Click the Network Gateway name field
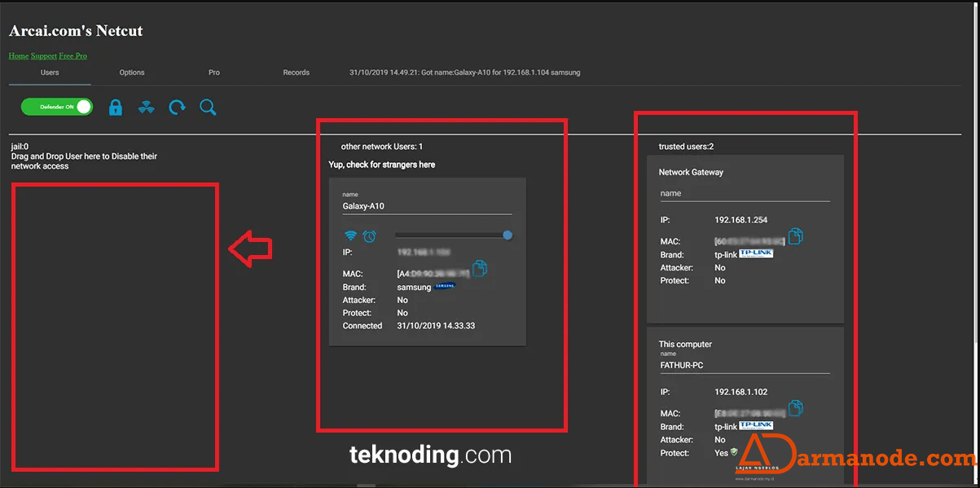The height and width of the screenshot is (488, 980). pos(745,194)
